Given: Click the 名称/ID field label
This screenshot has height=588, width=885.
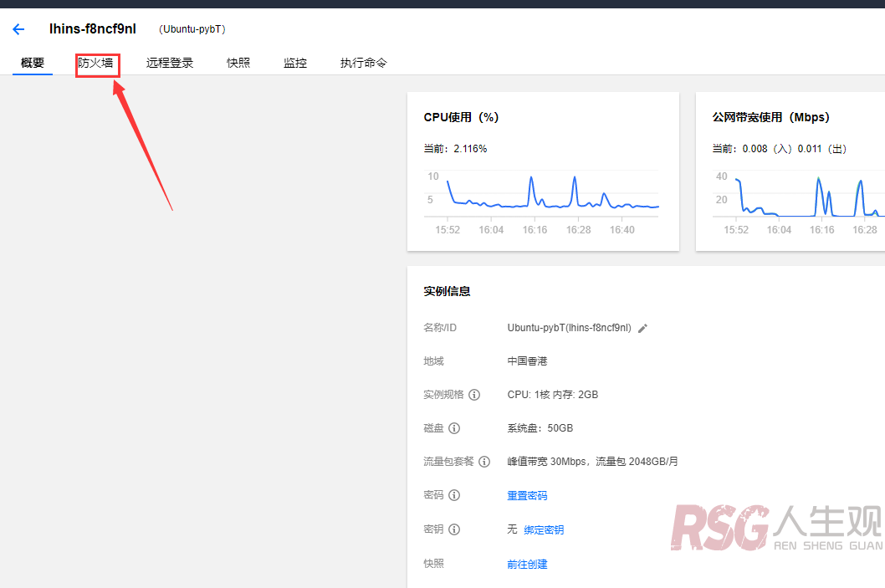Looking at the screenshot, I should click(x=440, y=328).
